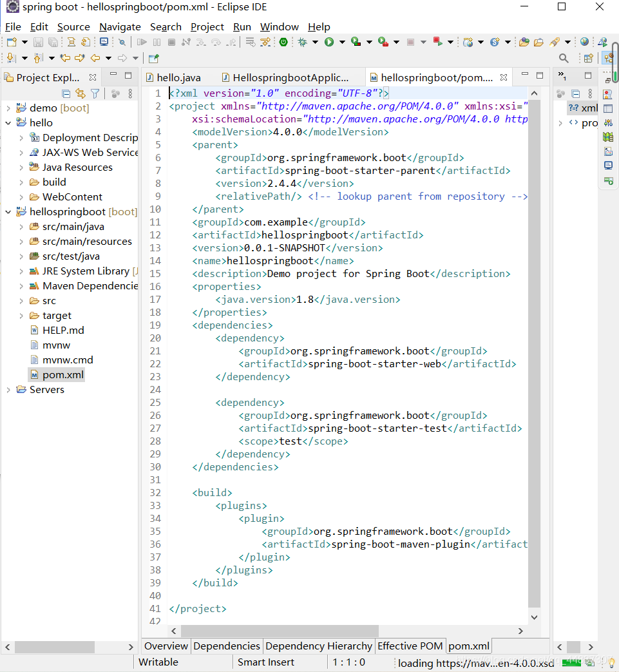Screen dimensions: 619x672
Task: Toggle Link with Editor in Project Explorer
Action: pos(80,93)
